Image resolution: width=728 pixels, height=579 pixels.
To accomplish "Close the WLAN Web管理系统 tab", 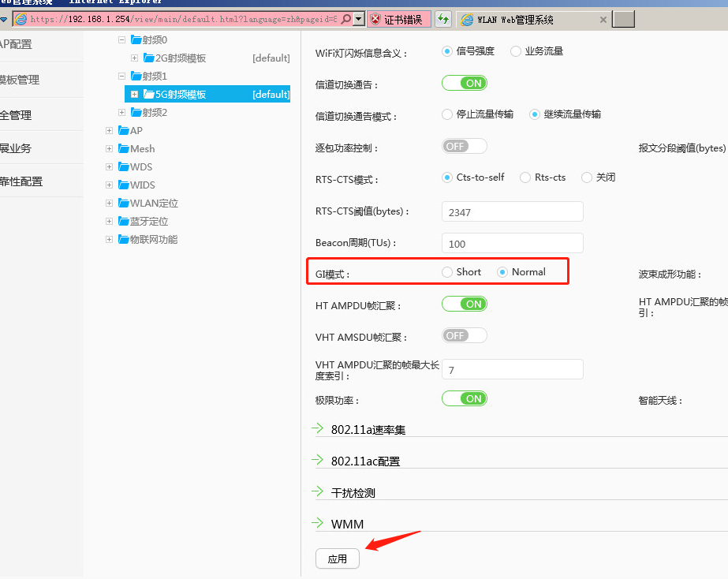I will pos(603,20).
